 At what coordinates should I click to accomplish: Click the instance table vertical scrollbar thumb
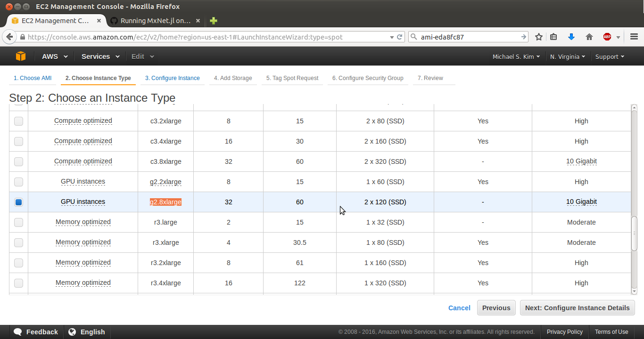[x=634, y=234]
